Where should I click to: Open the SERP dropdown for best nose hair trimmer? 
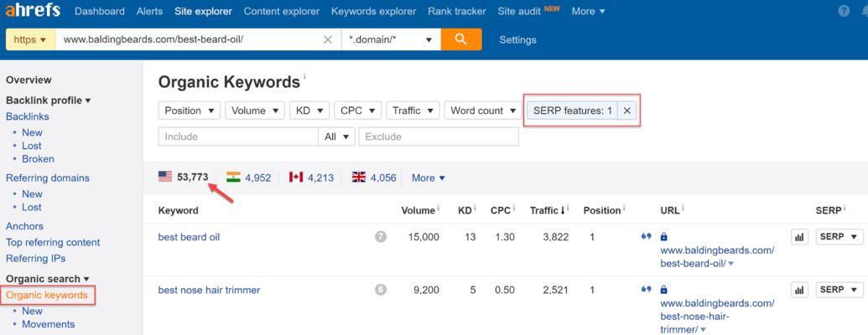click(x=839, y=290)
